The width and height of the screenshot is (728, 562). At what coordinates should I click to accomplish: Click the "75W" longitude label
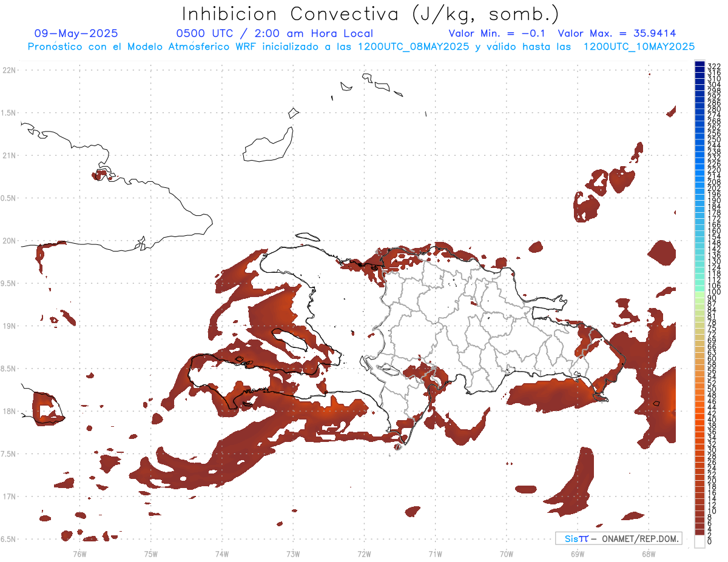pyautogui.click(x=151, y=554)
